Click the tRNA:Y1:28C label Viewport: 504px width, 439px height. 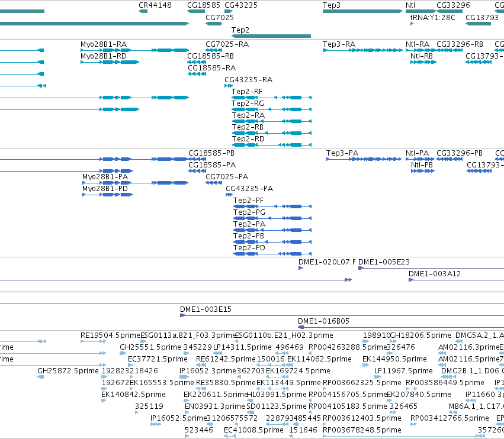pos(433,17)
